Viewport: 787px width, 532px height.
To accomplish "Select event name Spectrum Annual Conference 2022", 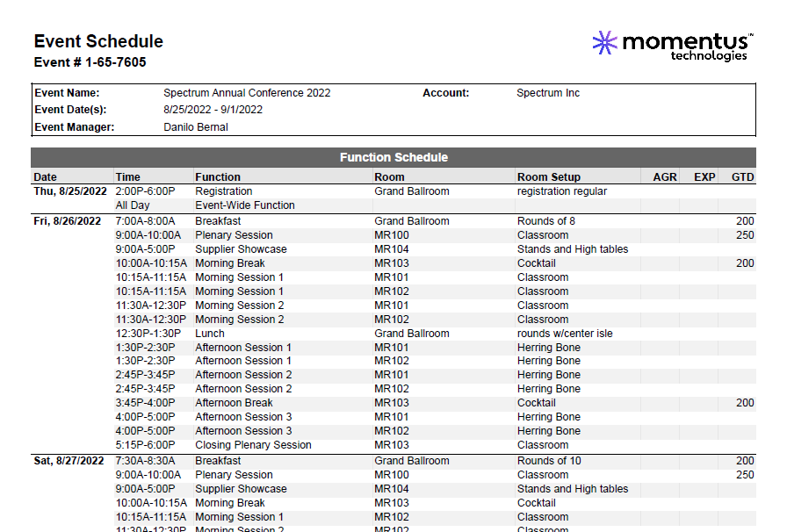I will point(247,93).
